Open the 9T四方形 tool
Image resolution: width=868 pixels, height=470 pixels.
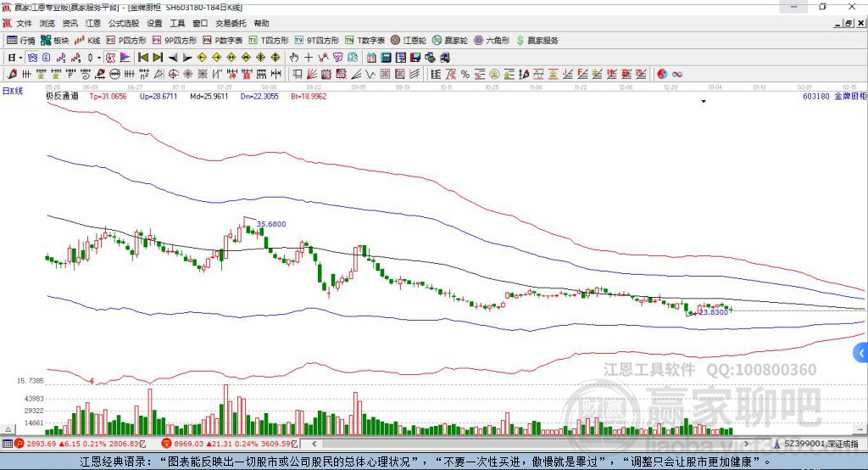(317, 41)
